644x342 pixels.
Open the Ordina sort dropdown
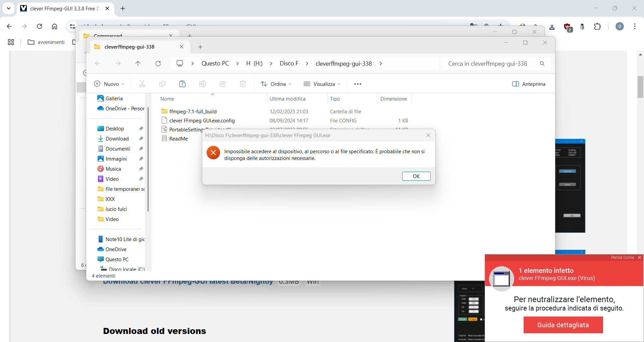click(x=276, y=84)
